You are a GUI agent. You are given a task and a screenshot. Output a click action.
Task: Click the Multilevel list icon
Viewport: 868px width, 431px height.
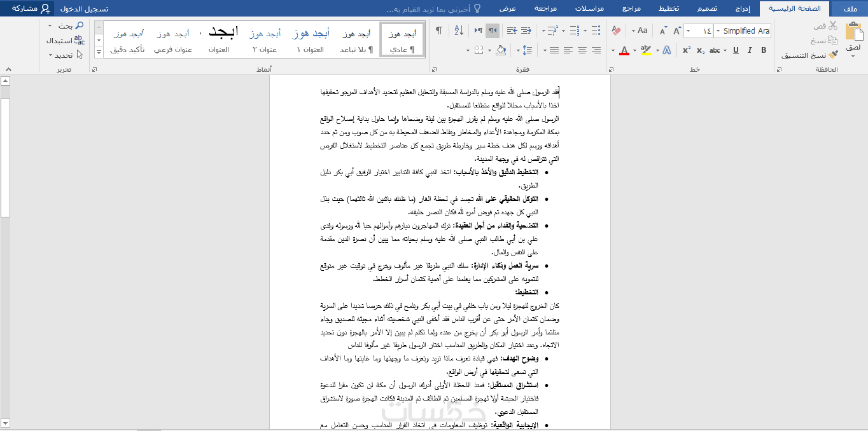(x=552, y=31)
